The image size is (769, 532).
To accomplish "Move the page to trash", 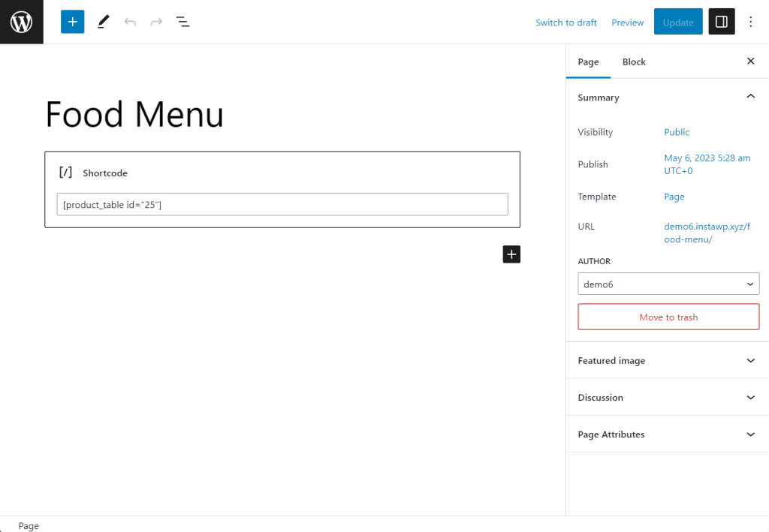I will pyautogui.click(x=668, y=317).
